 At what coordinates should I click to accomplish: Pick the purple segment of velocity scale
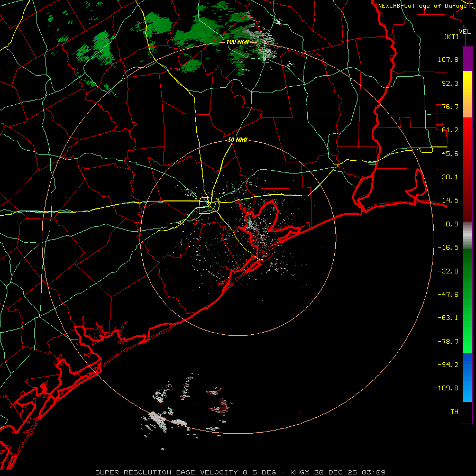point(467,59)
